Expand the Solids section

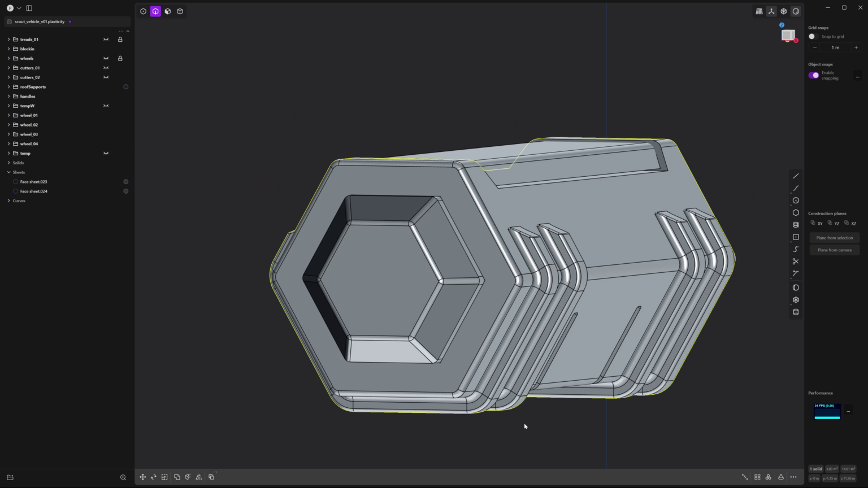[8, 163]
